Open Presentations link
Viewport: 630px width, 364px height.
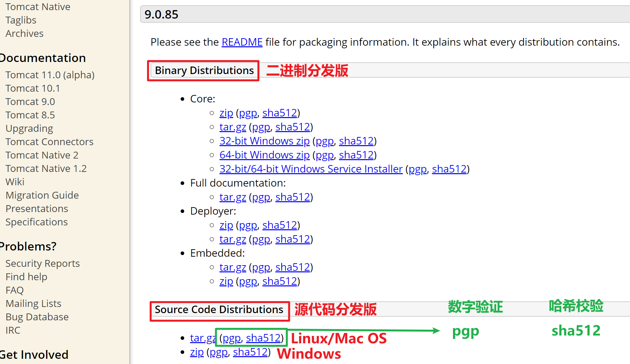click(37, 208)
